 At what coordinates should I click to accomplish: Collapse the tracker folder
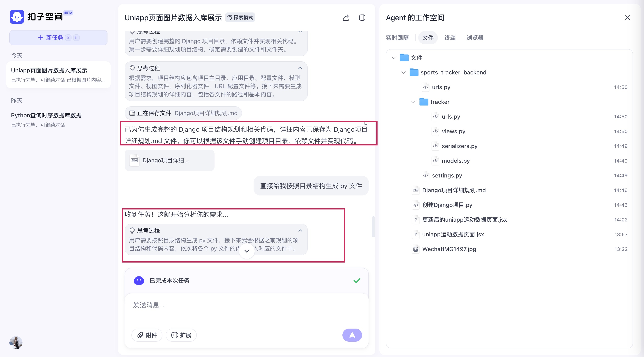pos(413,102)
